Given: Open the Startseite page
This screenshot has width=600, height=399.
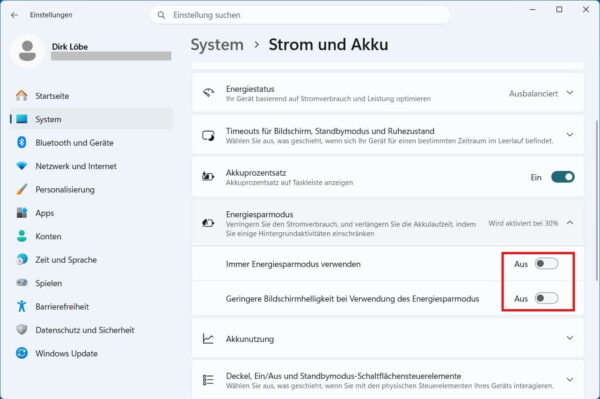Looking at the screenshot, I should 91,96.
